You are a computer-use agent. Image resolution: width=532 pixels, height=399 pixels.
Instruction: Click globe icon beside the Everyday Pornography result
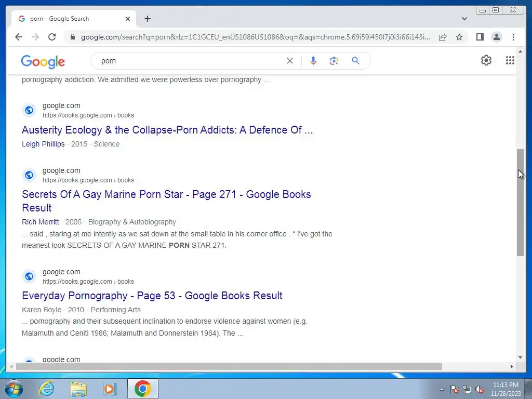29,276
